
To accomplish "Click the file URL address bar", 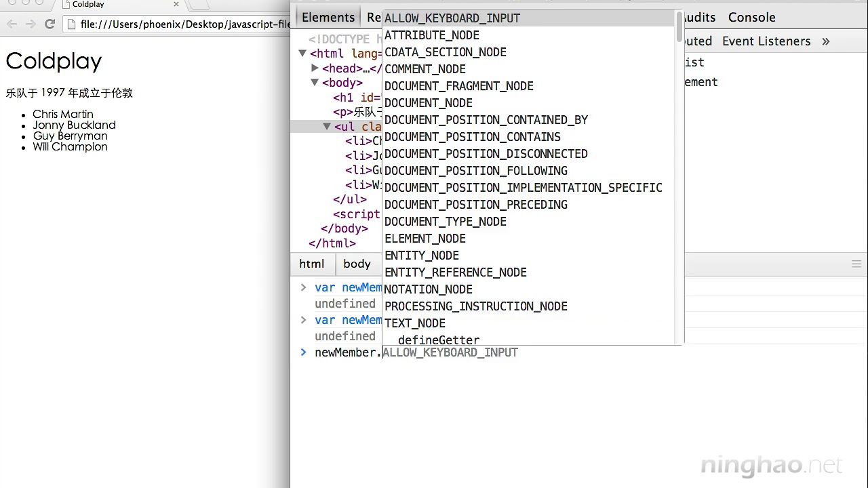I will [178, 24].
